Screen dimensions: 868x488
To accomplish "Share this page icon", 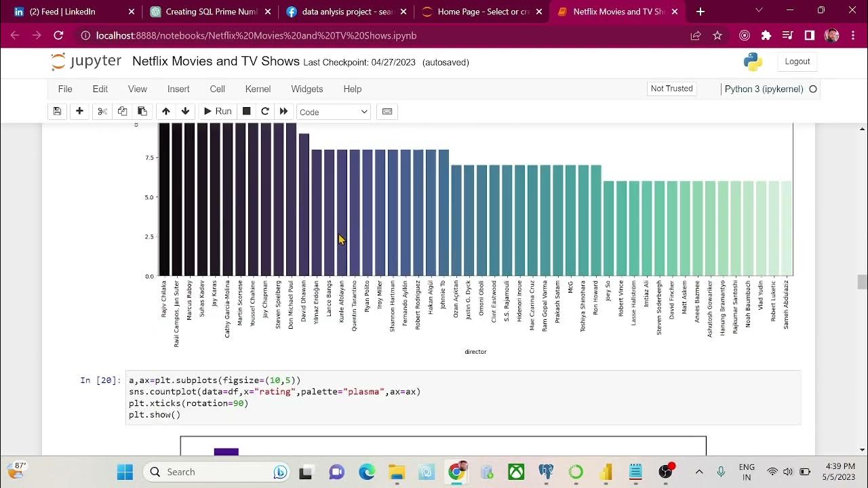I will click(x=696, y=35).
